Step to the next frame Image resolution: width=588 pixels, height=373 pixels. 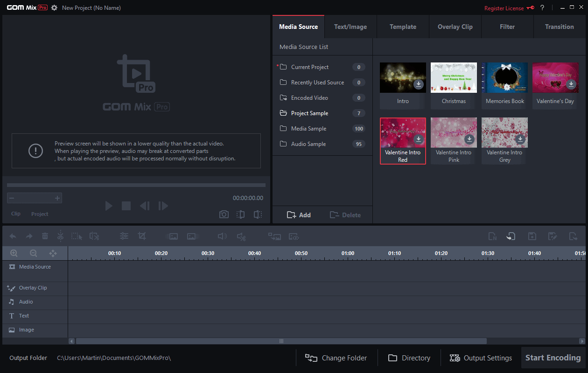point(163,206)
